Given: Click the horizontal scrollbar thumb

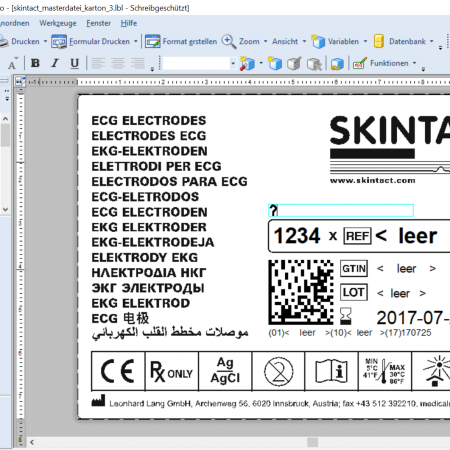Looking at the screenshot, I should (x=312, y=443).
